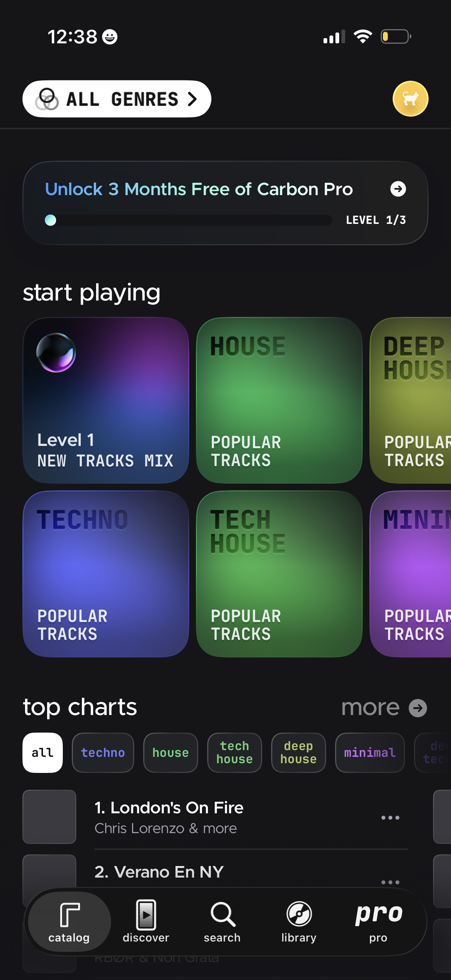The width and height of the screenshot is (451, 980).
Task: Tap the arrow on the Carbon Pro banner
Action: click(398, 189)
